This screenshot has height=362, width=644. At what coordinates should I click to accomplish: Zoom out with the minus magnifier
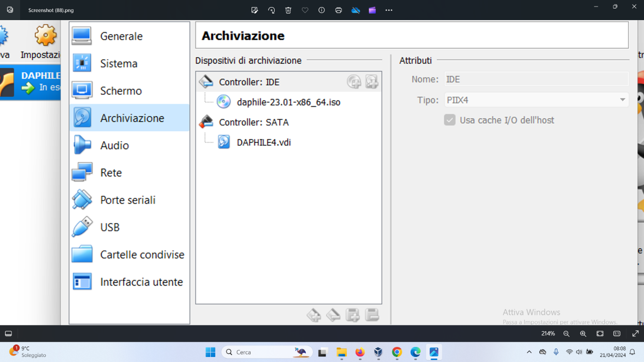567,333
